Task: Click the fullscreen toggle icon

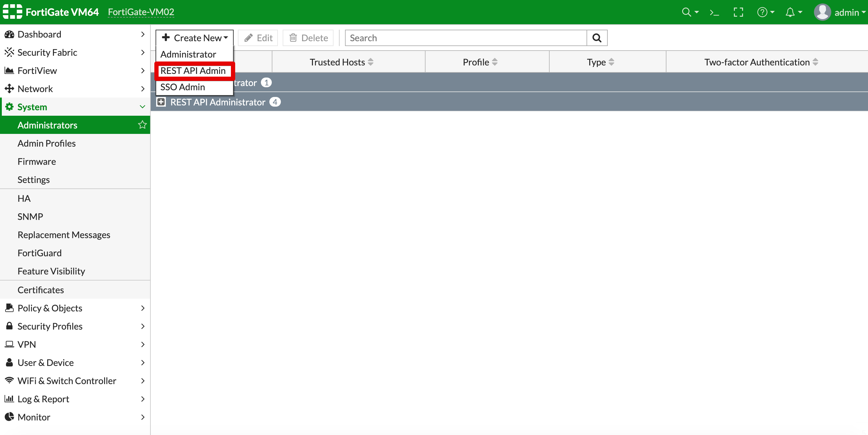Action: [738, 12]
